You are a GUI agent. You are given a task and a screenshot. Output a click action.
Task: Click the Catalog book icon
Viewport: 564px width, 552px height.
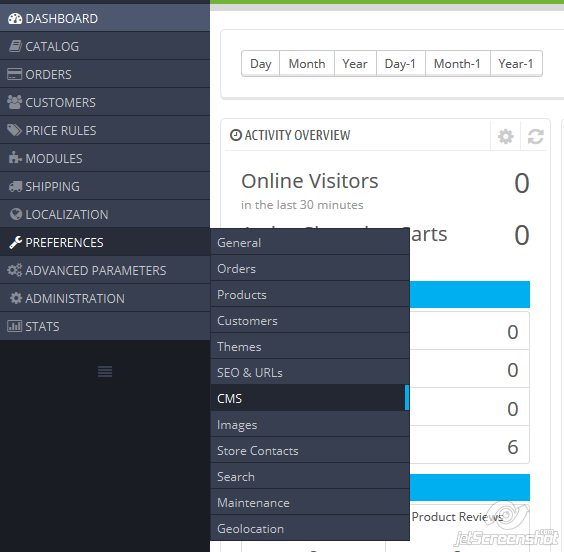15,46
